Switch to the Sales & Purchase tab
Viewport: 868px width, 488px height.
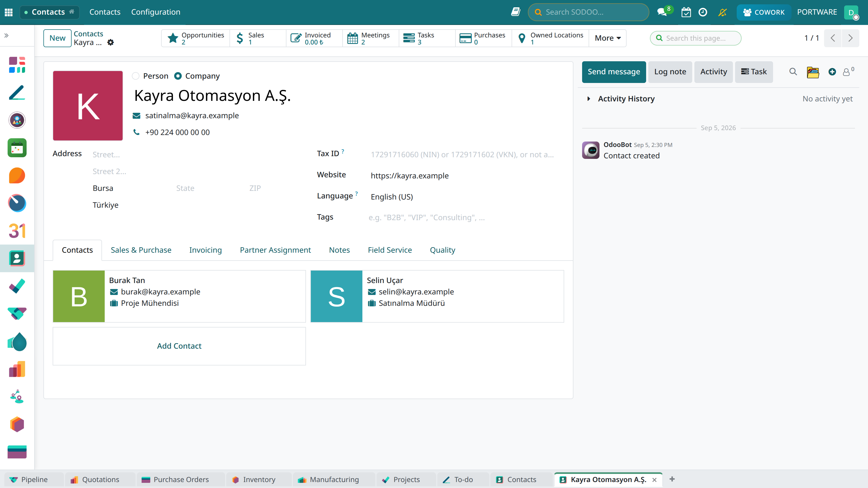(141, 250)
